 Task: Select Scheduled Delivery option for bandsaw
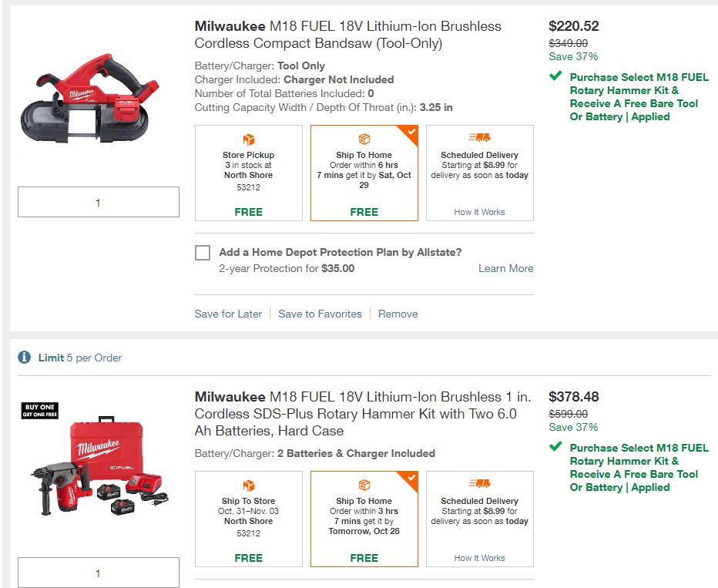[480, 173]
